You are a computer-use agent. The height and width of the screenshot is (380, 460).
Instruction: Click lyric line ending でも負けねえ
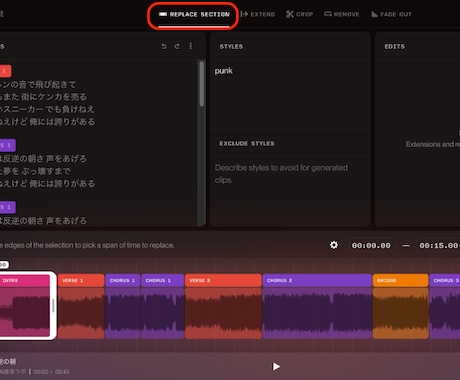[x=47, y=109]
